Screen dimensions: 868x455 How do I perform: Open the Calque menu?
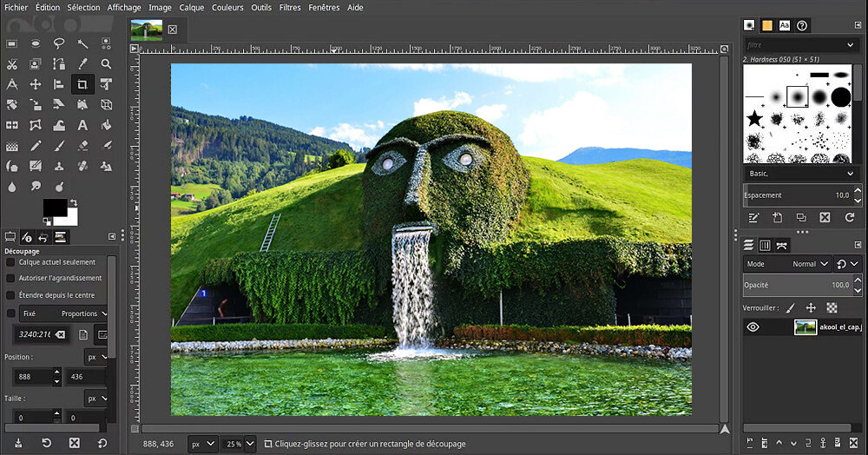tap(191, 7)
